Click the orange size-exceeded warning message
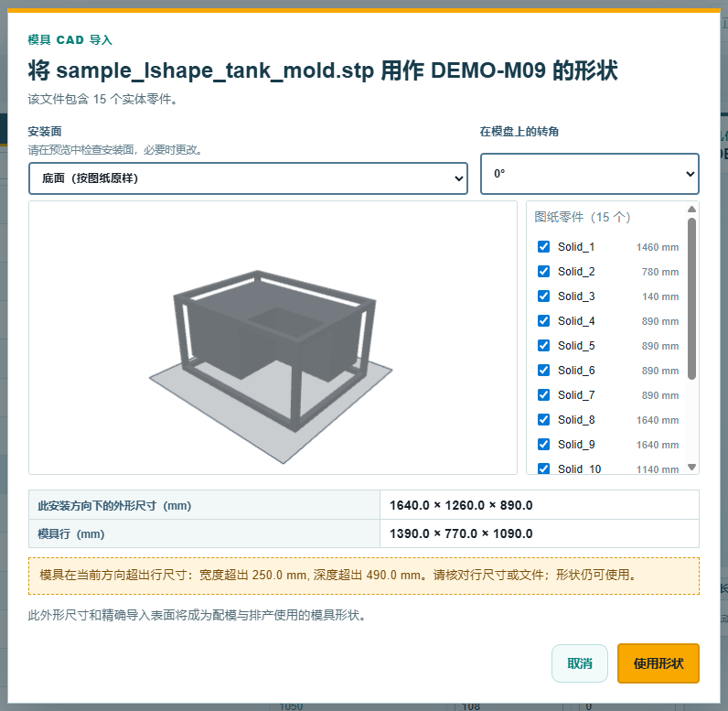Image resolution: width=728 pixels, height=711 pixels. click(364, 576)
